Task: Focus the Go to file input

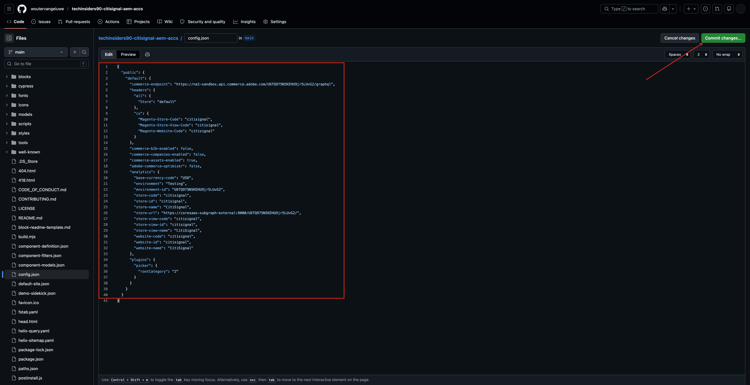Action: point(46,64)
